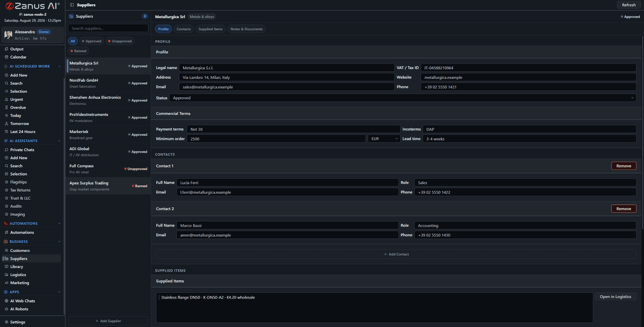Click the Lead time field

tap(530, 139)
